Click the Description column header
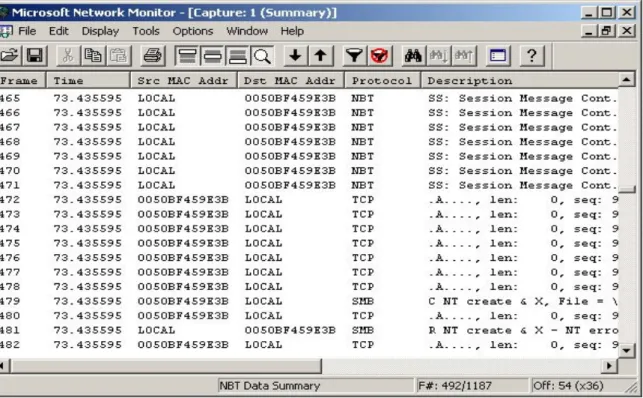 tap(520, 80)
